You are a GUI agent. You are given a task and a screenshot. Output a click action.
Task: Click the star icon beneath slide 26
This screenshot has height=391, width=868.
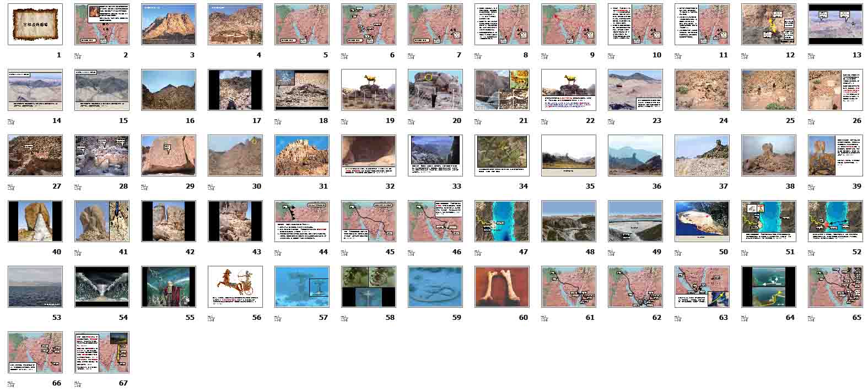coord(811,121)
